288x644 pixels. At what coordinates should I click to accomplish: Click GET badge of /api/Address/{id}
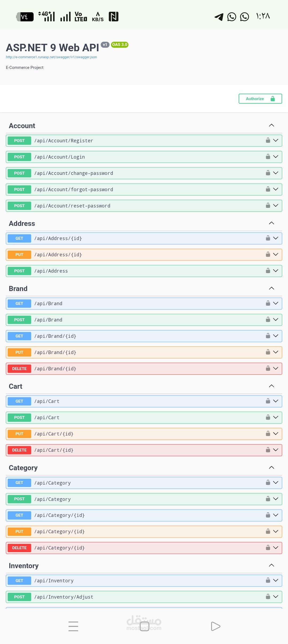(x=19, y=238)
